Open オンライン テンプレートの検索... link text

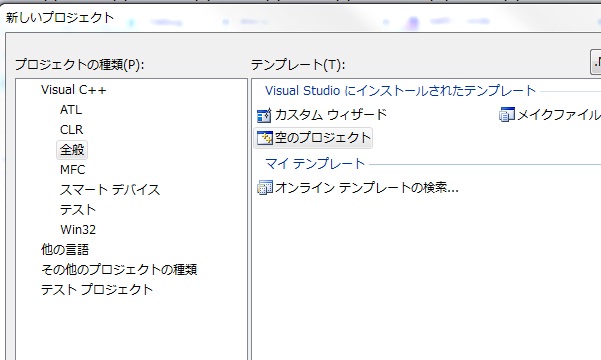click(367, 187)
